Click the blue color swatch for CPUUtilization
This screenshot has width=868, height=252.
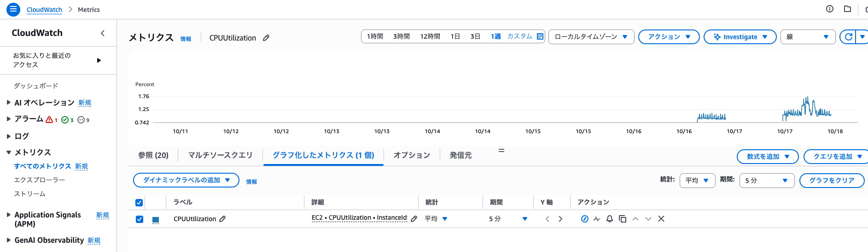click(156, 220)
